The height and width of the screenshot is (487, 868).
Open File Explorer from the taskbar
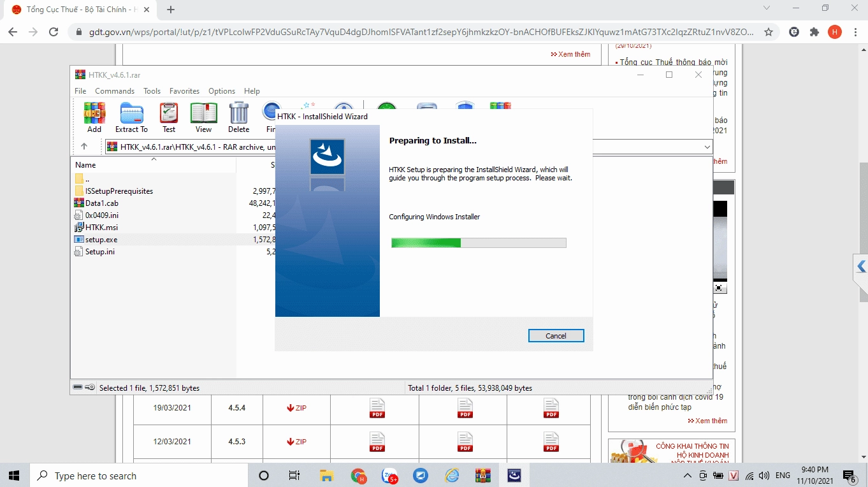tap(326, 476)
